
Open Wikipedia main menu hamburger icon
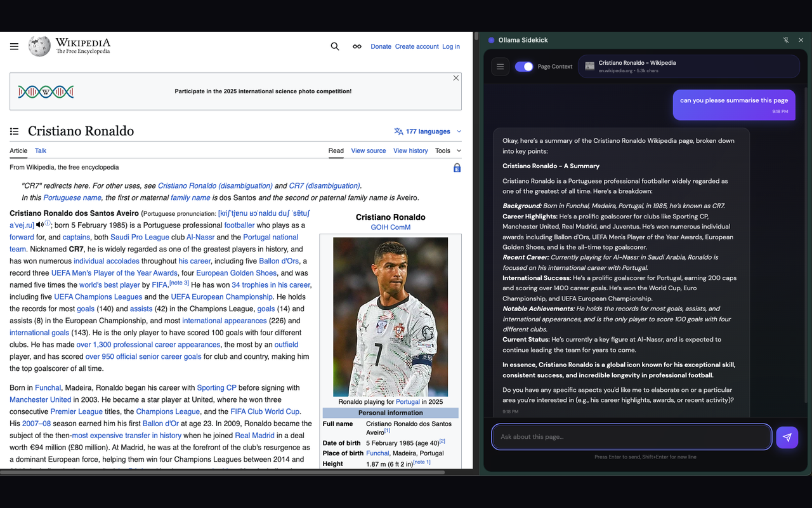[14, 46]
